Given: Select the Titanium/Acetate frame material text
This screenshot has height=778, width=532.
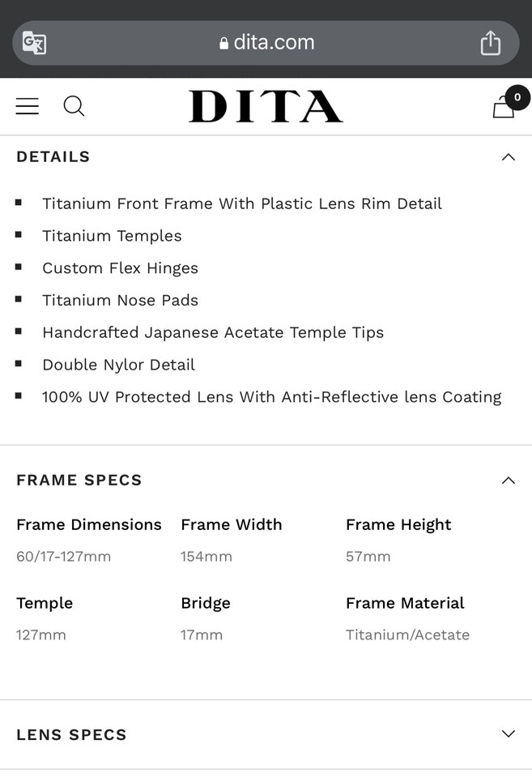Looking at the screenshot, I should 407,635.
